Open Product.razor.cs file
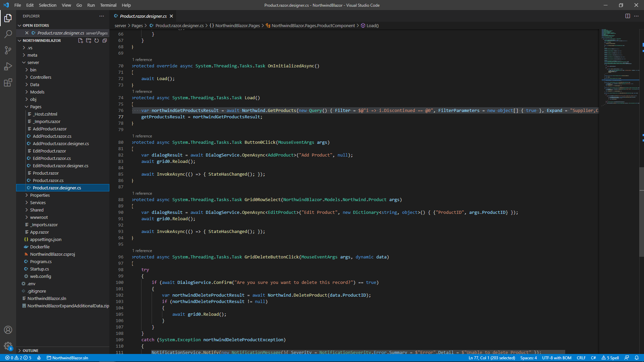The width and height of the screenshot is (644, 362). pyautogui.click(x=63, y=181)
